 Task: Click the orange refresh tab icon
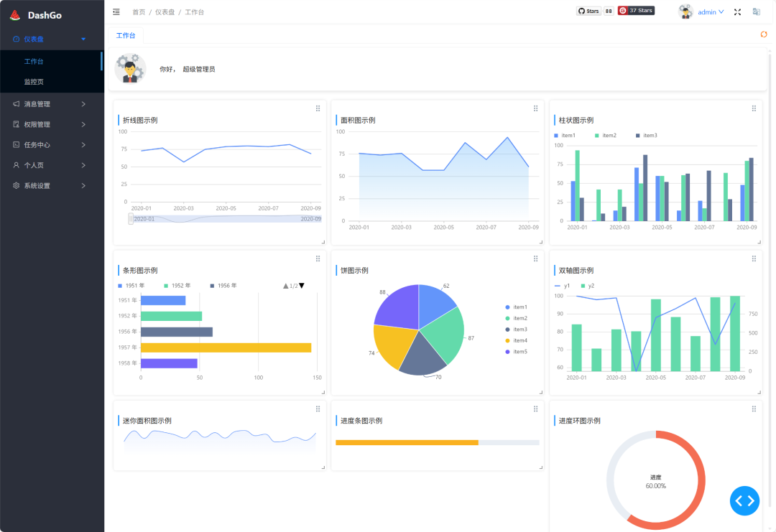tap(764, 34)
